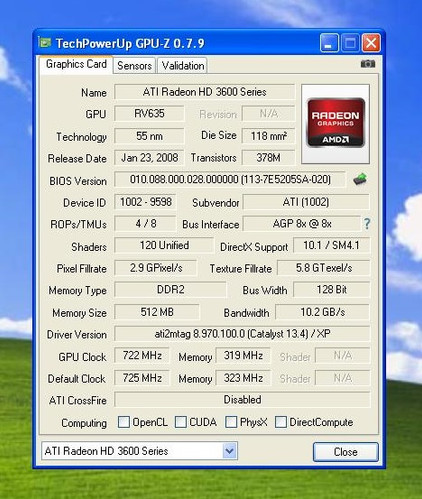The image size is (422, 499).
Task: Click the Radeon Graphics AMD logo
Action: click(335, 124)
